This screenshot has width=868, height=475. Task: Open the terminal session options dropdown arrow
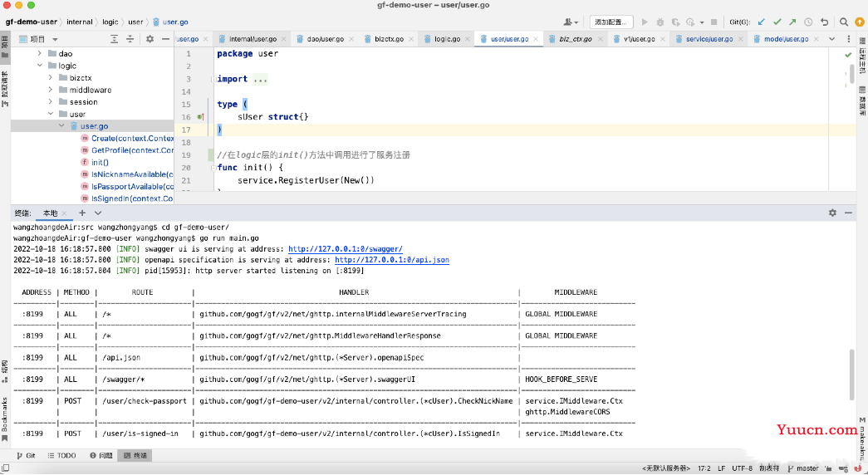click(98, 213)
